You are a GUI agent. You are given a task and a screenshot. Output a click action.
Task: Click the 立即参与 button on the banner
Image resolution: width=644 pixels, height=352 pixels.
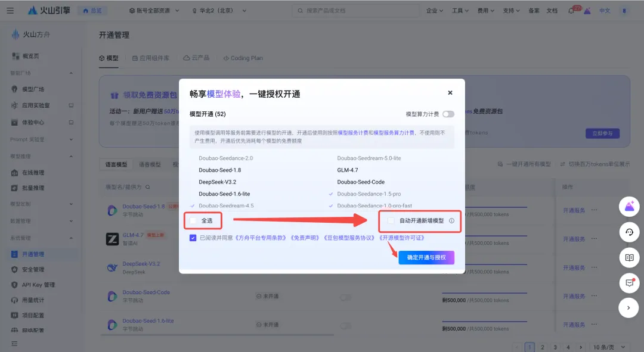click(x=602, y=133)
